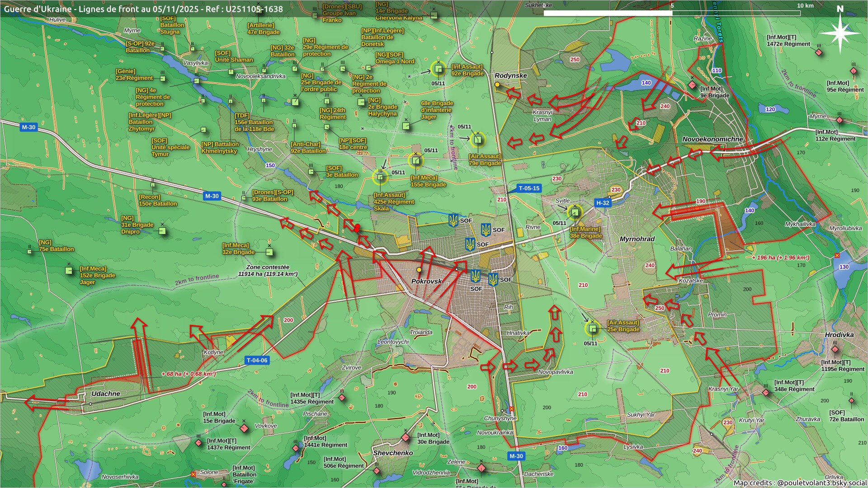Click the Myrnohrad city label
The height and width of the screenshot is (488, 868).
pyautogui.click(x=637, y=239)
